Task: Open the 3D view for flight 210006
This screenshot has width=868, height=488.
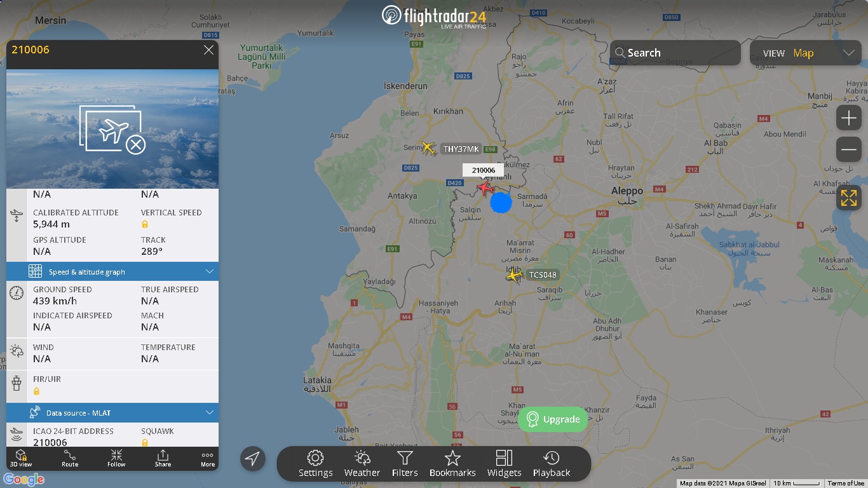Action: 21,459
